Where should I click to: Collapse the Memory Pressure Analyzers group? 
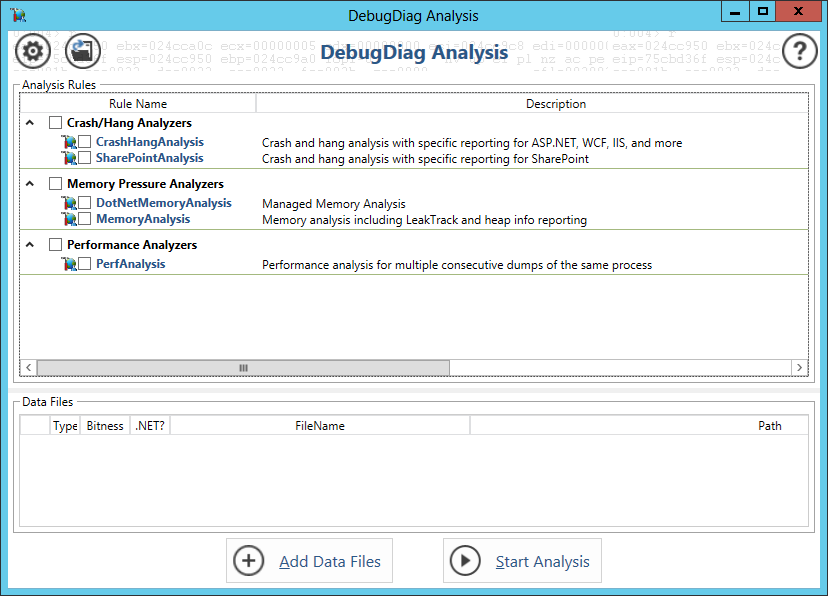(x=30, y=184)
